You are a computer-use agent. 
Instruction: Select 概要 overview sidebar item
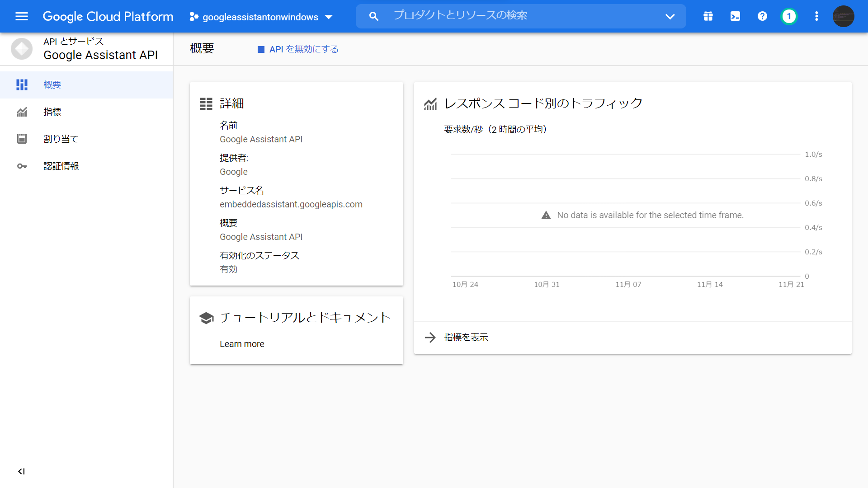[52, 84]
